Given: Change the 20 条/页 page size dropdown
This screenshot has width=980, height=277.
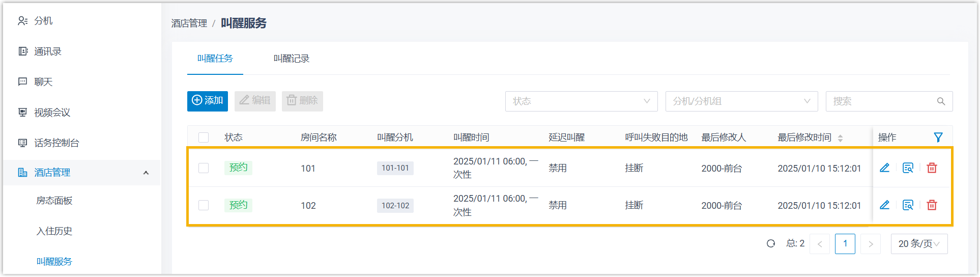Looking at the screenshot, I should (918, 244).
